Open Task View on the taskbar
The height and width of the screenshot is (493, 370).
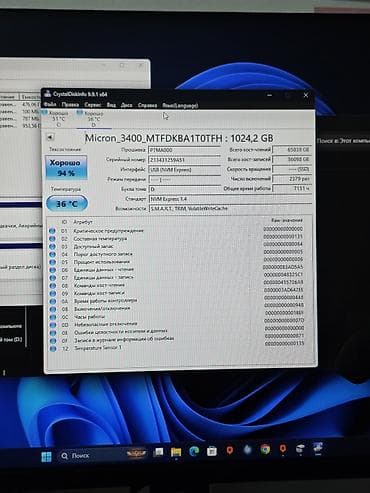158,452
